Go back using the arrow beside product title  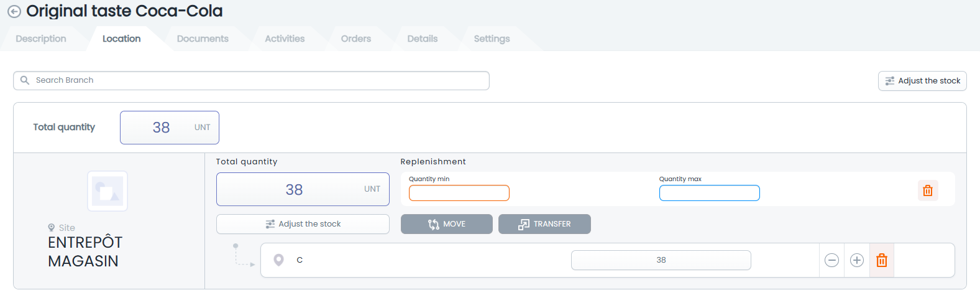coord(14,12)
